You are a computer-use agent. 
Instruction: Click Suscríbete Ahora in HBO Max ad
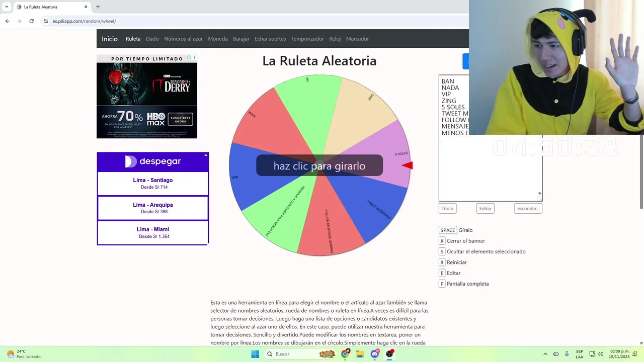[x=181, y=119]
